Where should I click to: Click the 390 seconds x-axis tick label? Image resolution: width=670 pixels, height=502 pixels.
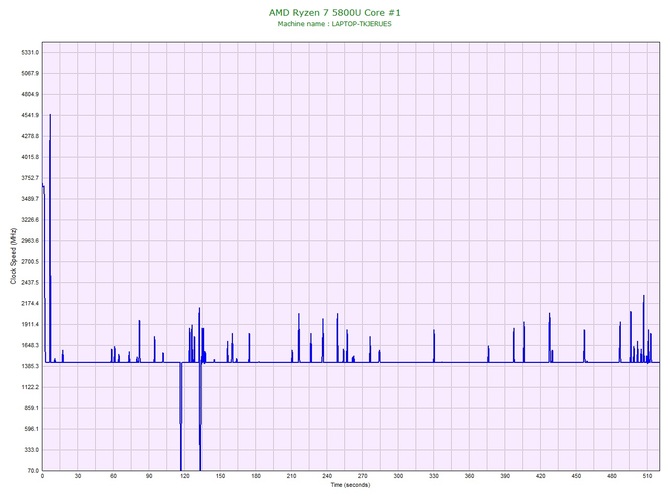505,476
